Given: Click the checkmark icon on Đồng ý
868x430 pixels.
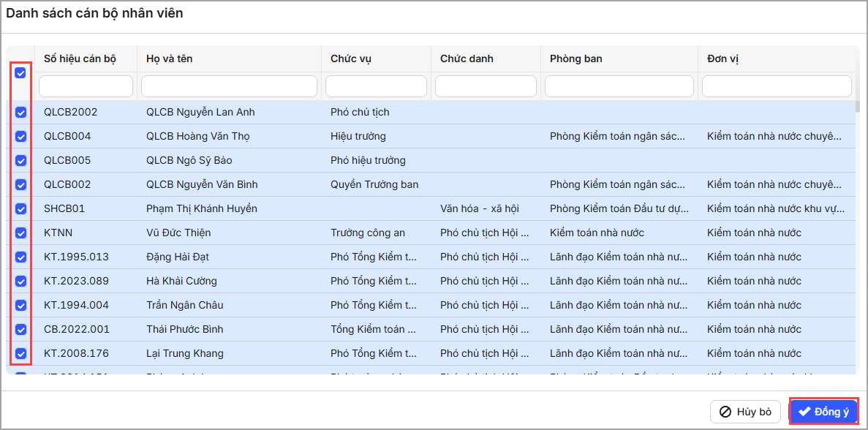Looking at the screenshot, I should click(804, 412).
